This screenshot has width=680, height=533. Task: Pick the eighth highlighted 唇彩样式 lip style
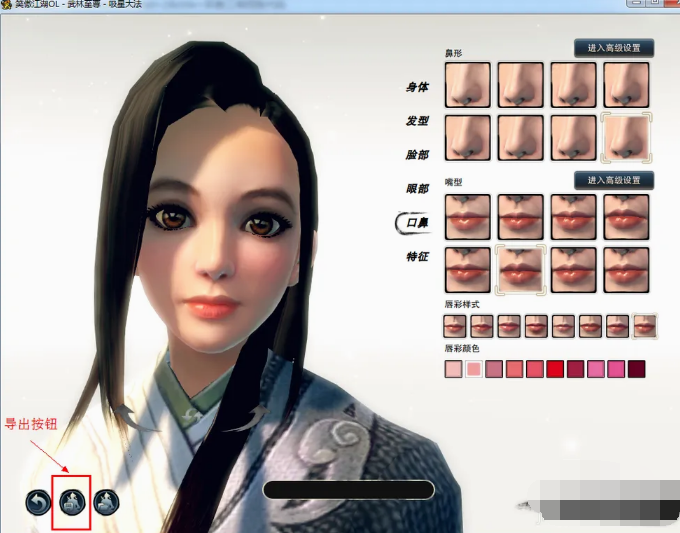[x=645, y=326]
